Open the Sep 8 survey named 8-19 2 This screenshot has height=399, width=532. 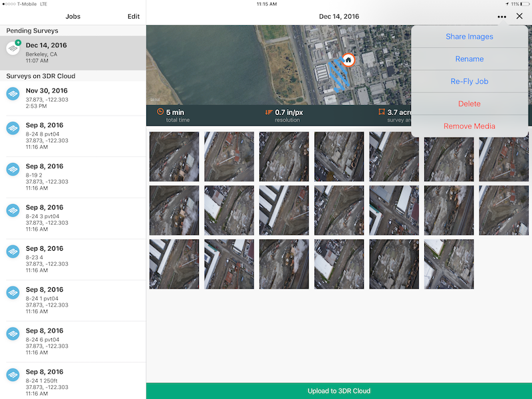coord(73,177)
